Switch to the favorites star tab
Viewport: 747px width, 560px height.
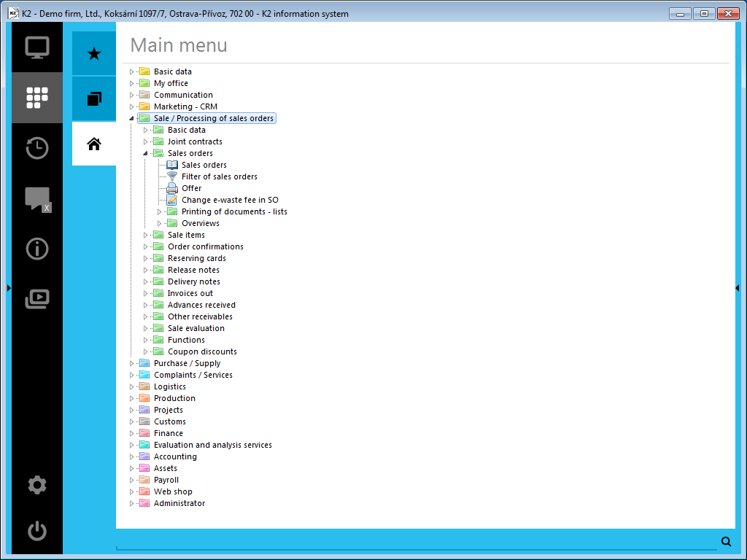94,53
